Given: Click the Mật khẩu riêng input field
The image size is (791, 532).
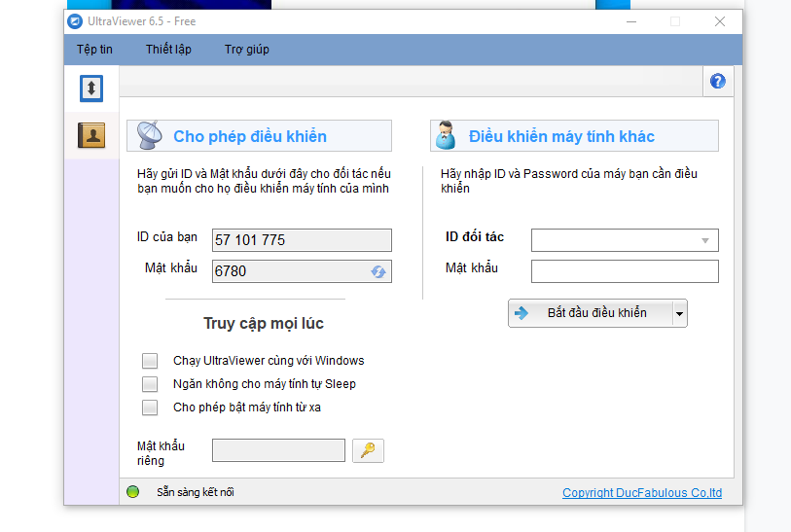Looking at the screenshot, I should click(x=278, y=450).
